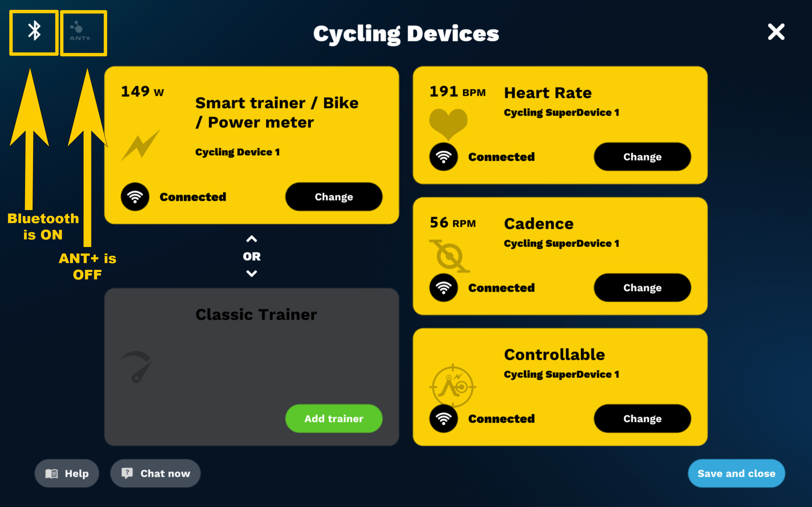
Task: Change the Smart trainer cycling device
Action: [334, 196]
